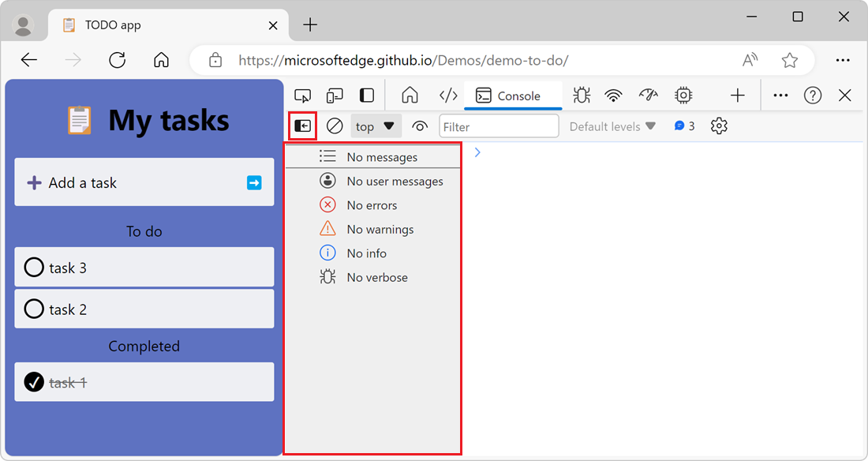Create a live expression with eye icon
Screen dimensions: 868x461
click(x=420, y=126)
